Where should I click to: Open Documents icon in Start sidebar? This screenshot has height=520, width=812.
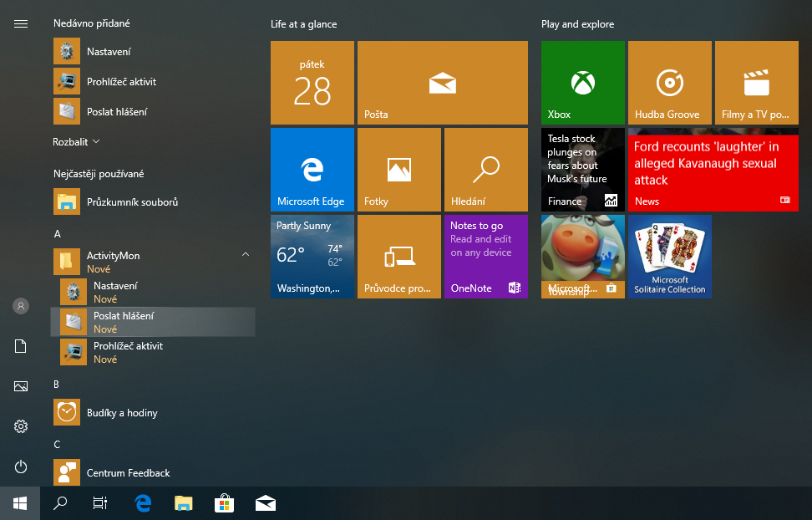(21, 346)
